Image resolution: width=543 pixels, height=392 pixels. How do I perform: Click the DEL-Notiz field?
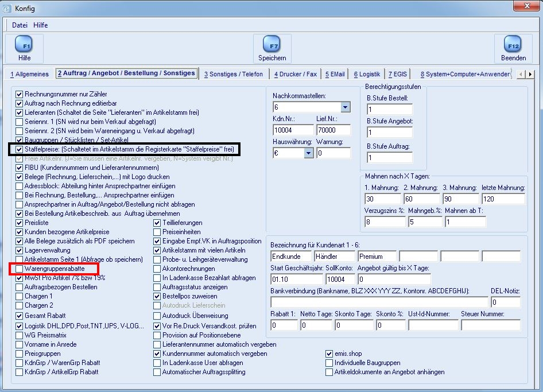tap(505, 302)
